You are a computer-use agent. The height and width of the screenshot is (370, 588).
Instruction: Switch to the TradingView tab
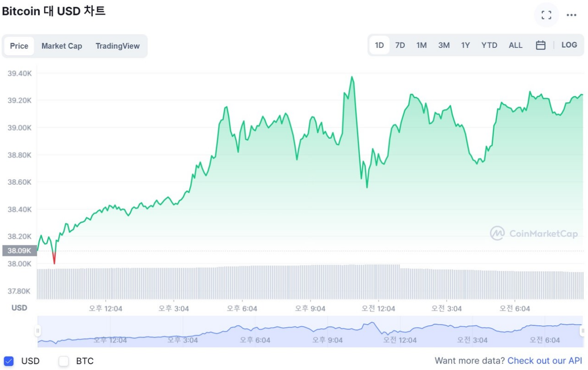(x=117, y=46)
